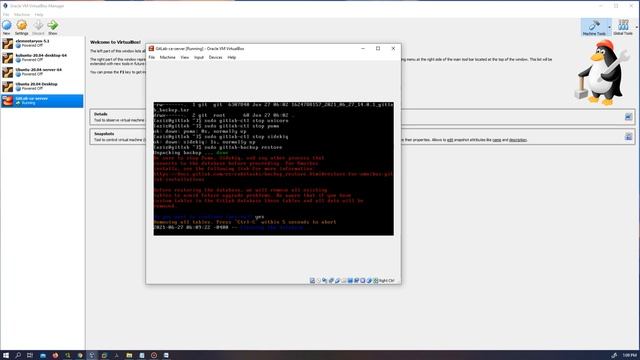Click the network status bar indicator
Image resolution: width=640 pixels, height=360 pixels.
point(331,280)
